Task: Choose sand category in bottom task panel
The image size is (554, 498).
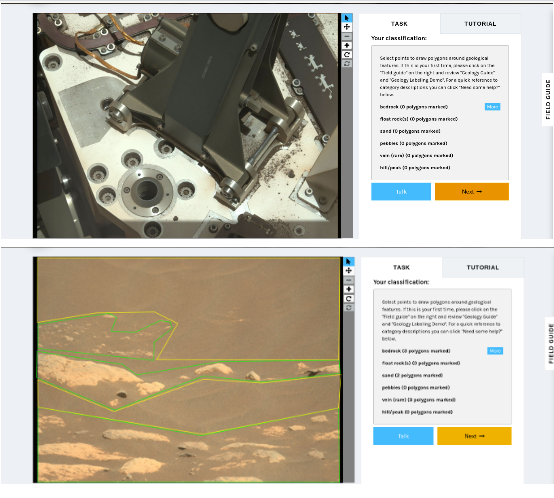Action: point(412,375)
